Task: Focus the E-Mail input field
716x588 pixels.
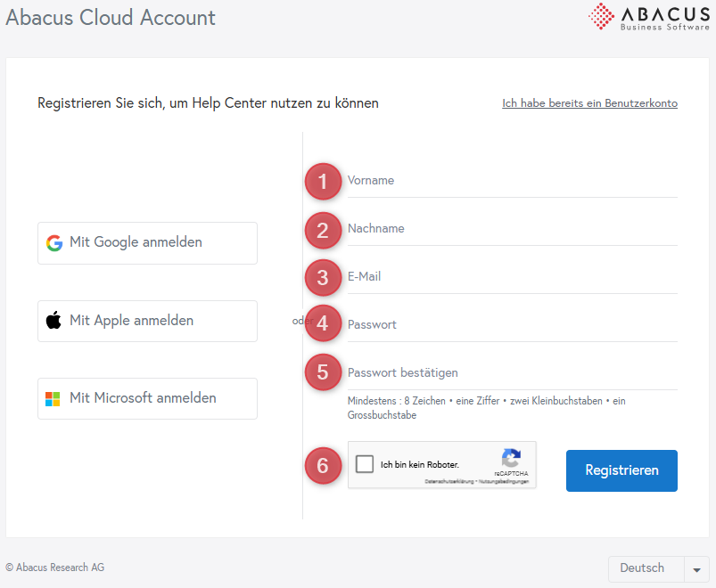Action: 513,277
